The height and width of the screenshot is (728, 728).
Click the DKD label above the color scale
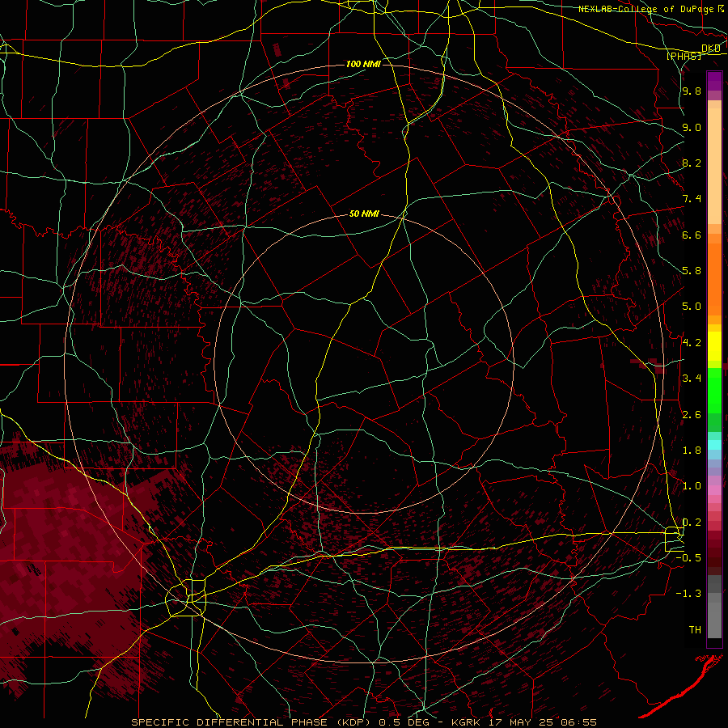(x=711, y=49)
